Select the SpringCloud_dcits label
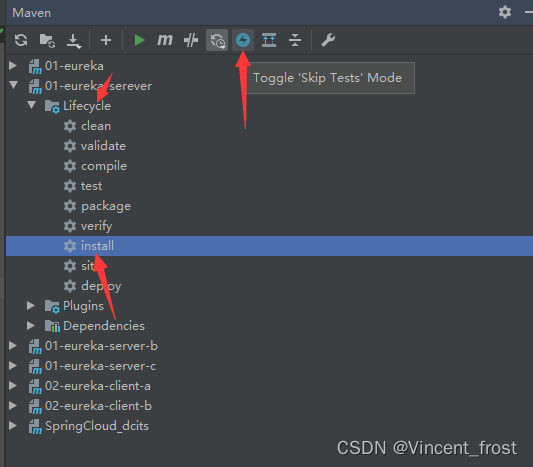Image resolution: width=533 pixels, height=467 pixels. tap(97, 426)
